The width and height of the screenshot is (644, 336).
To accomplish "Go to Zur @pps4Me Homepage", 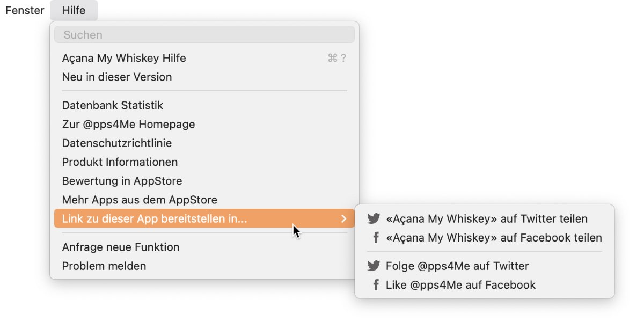I will (x=204, y=124).
